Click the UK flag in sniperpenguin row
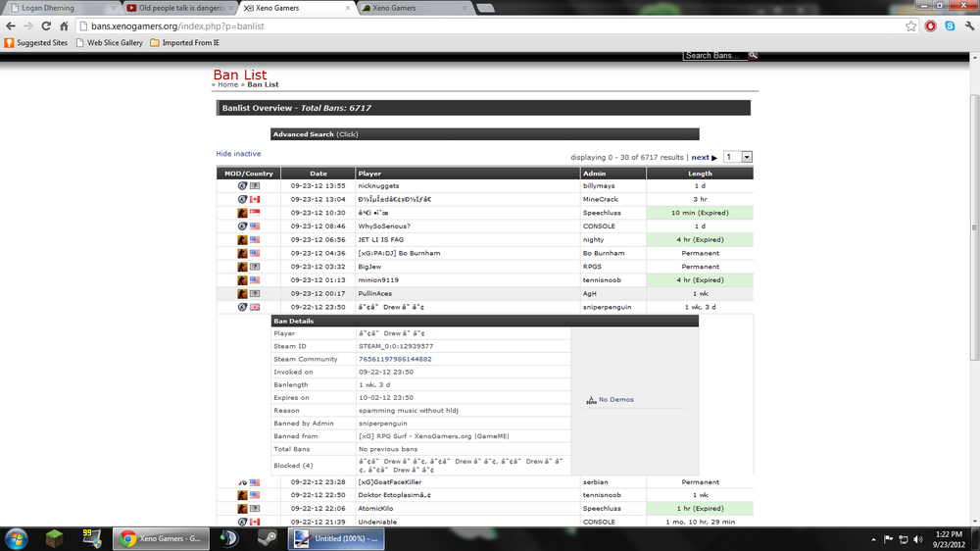Screen dimensions: 980x551 [x=255, y=307]
